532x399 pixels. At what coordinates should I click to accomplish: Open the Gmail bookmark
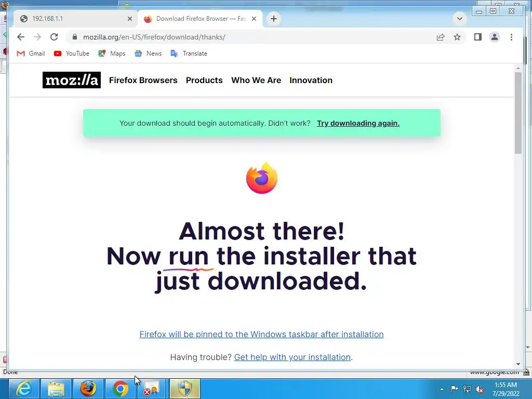pyautogui.click(x=31, y=54)
